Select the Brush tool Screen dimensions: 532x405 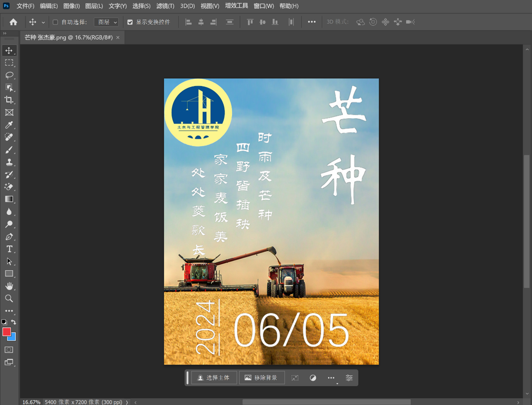pyautogui.click(x=9, y=150)
